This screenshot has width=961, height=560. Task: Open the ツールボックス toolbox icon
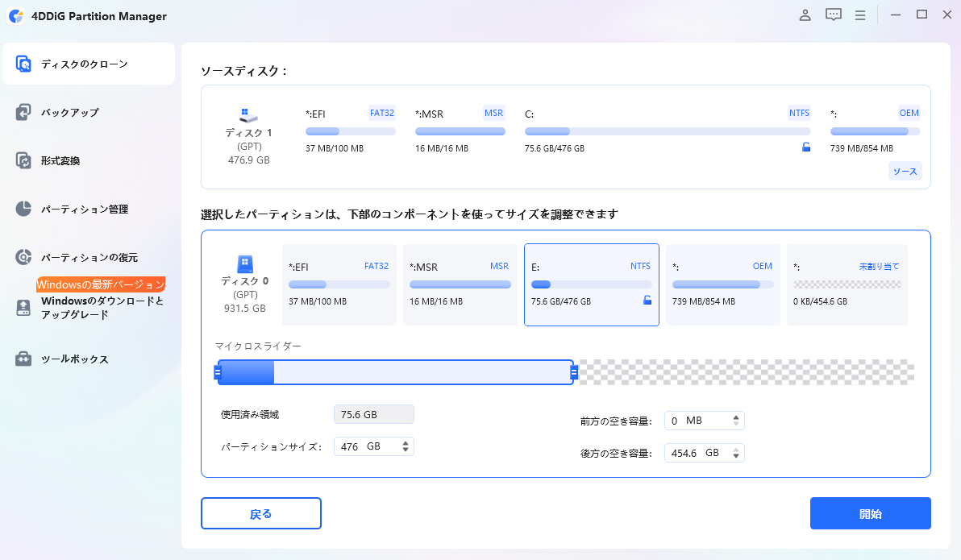(x=23, y=359)
